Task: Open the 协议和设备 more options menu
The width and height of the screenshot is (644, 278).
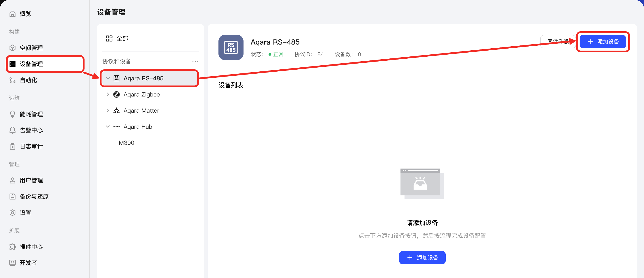Action: click(195, 61)
